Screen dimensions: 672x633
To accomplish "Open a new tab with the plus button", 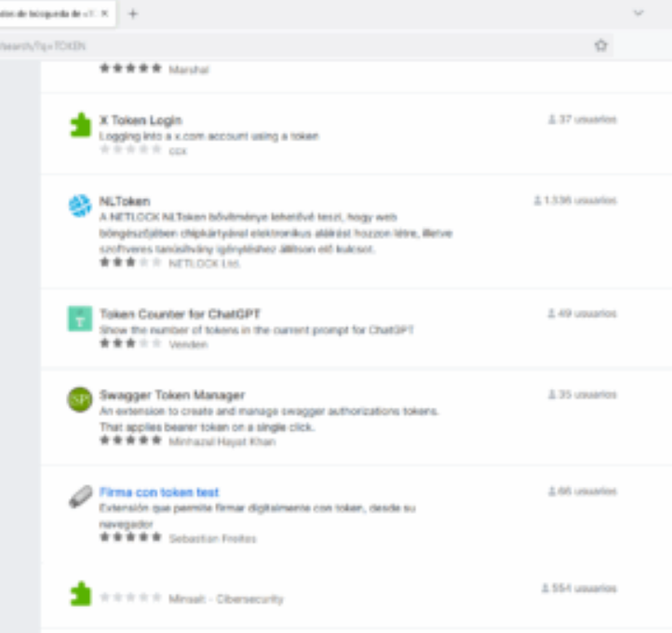I will pyautogui.click(x=133, y=14).
